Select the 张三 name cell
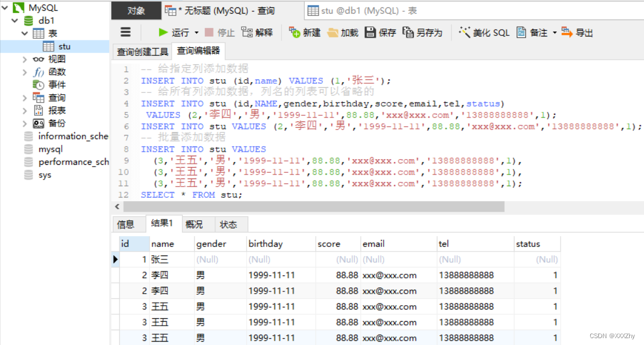This screenshot has width=644, height=345. click(x=172, y=259)
